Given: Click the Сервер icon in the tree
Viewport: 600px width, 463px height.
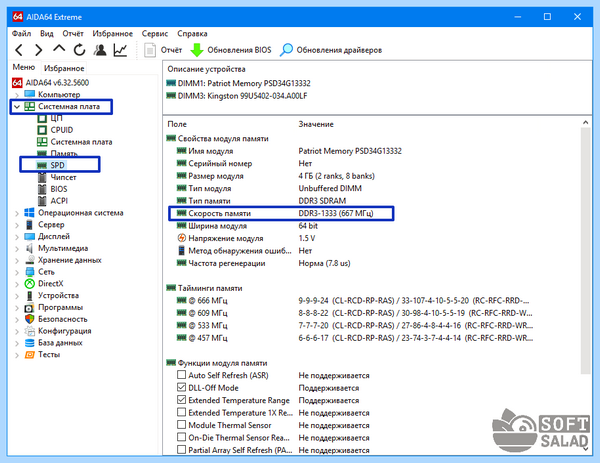Looking at the screenshot, I should 29,225.
